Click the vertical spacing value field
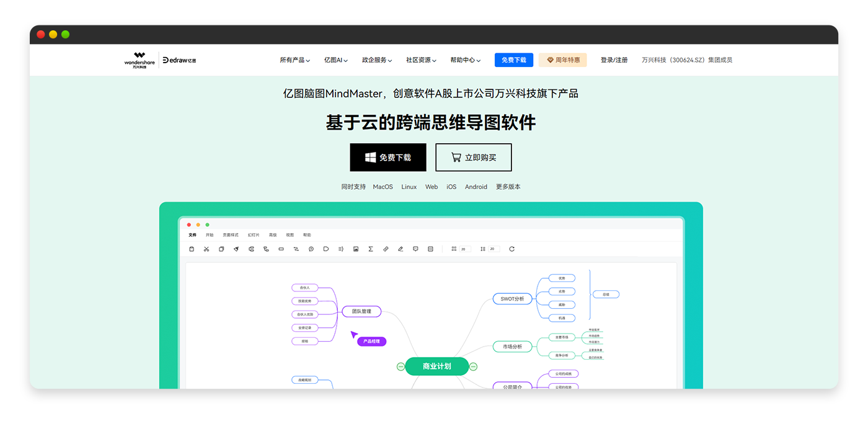 [494, 249]
